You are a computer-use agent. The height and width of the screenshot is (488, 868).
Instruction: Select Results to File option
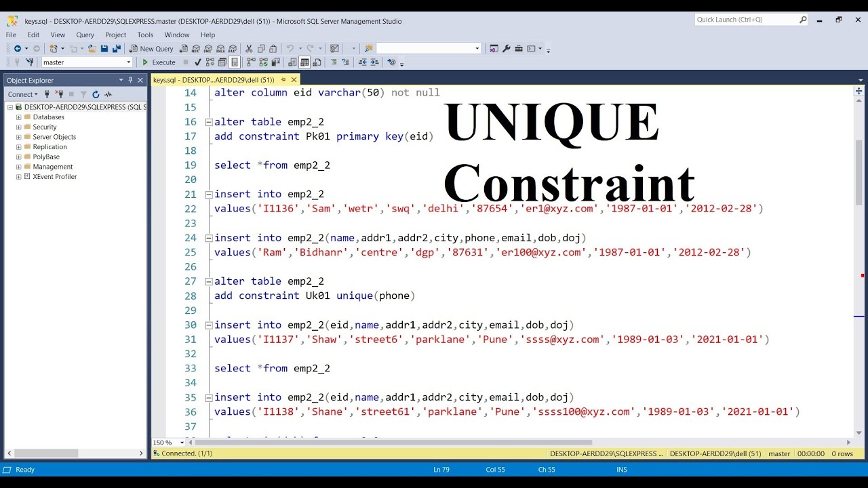click(x=317, y=62)
